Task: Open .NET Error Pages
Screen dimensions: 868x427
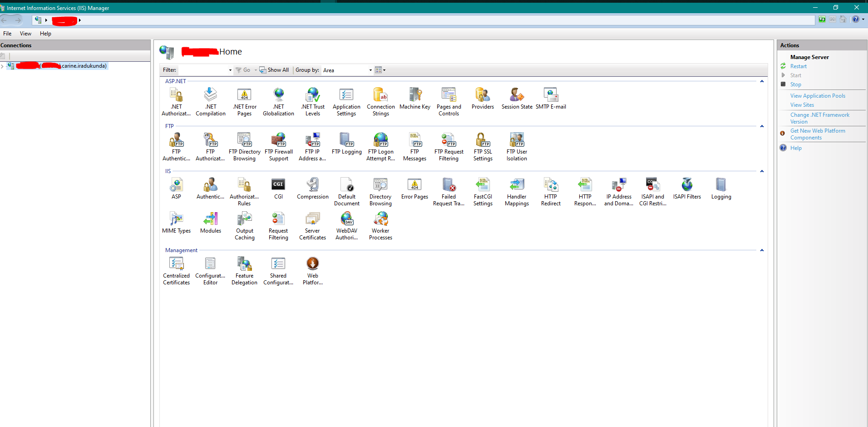Action: [245, 102]
